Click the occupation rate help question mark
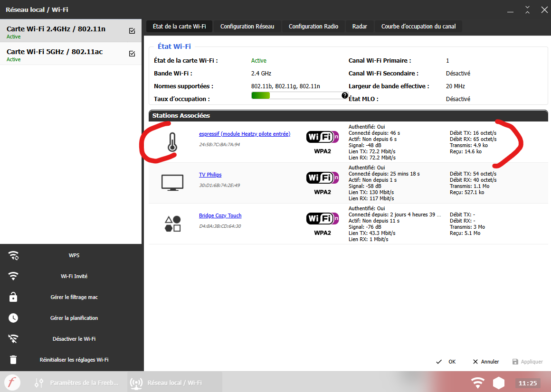The image size is (551, 392). click(345, 95)
